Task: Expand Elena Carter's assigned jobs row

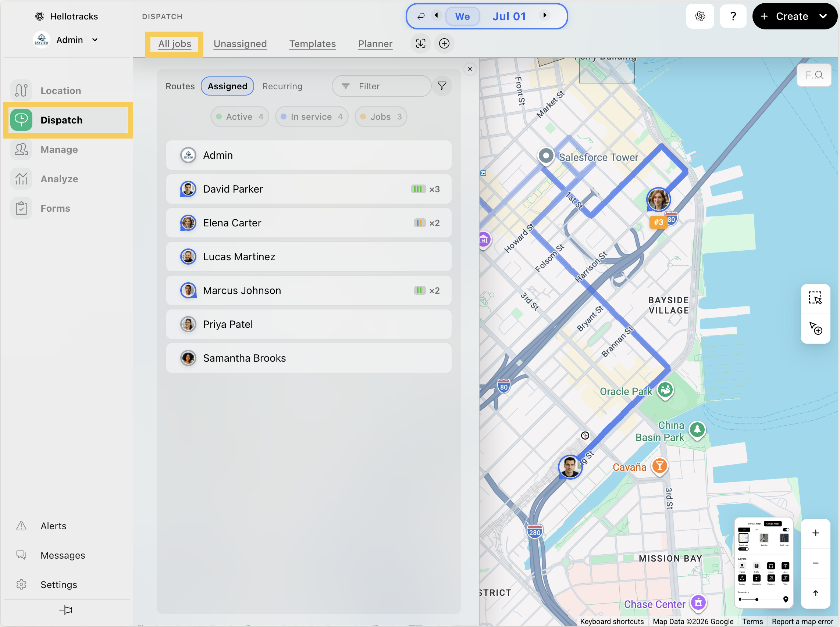Action: tap(309, 223)
